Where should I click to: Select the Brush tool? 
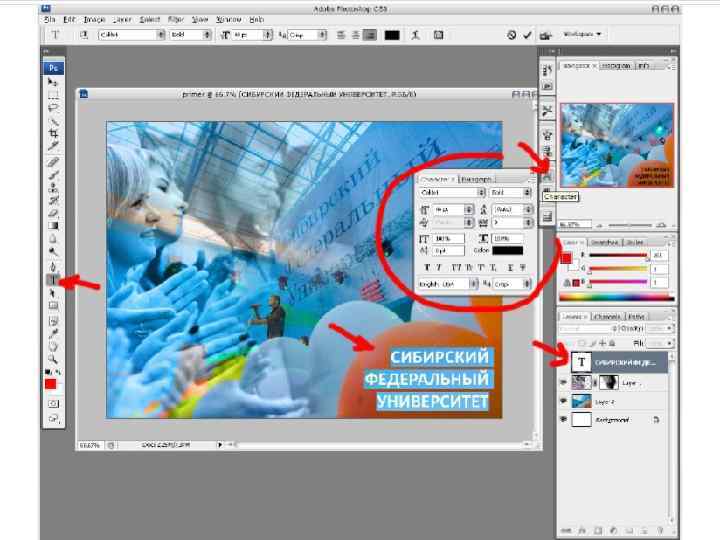pyautogui.click(x=53, y=175)
